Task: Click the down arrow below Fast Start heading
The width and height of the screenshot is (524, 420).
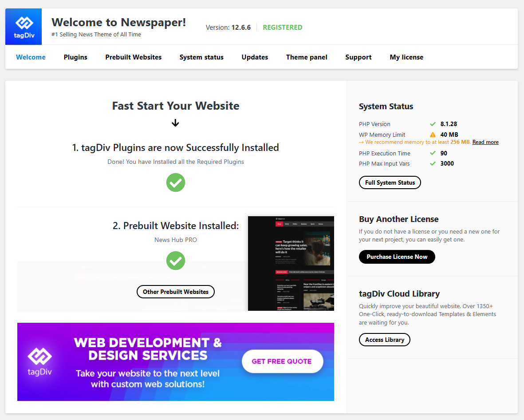Action: click(x=175, y=123)
